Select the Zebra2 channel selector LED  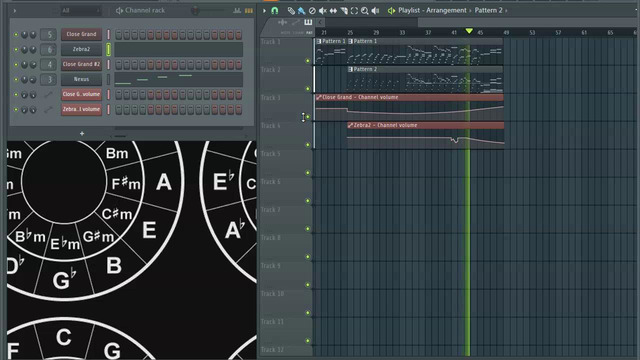click(x=109, y=50)
